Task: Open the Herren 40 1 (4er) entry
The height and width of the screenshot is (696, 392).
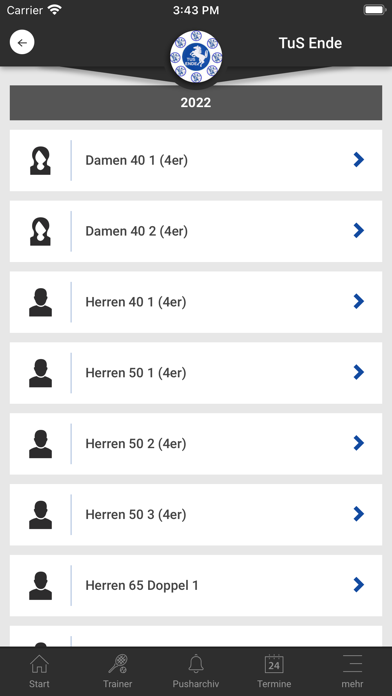Action: [196, 302]
